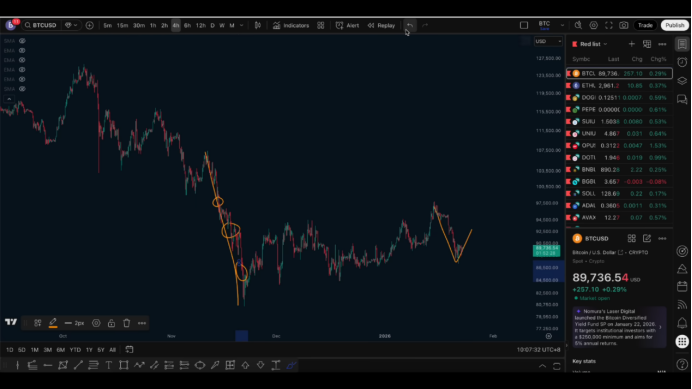The height and width of the screenshot is (389, 692).
Task: Select the price range measure tool
Action: [276, 365]
